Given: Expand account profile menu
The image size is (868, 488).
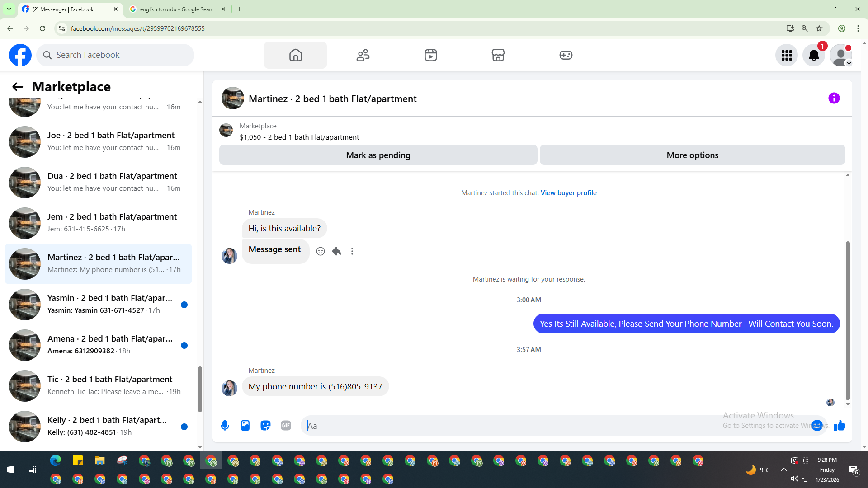Looking at the screenshot, I should [x=840, y=55].
